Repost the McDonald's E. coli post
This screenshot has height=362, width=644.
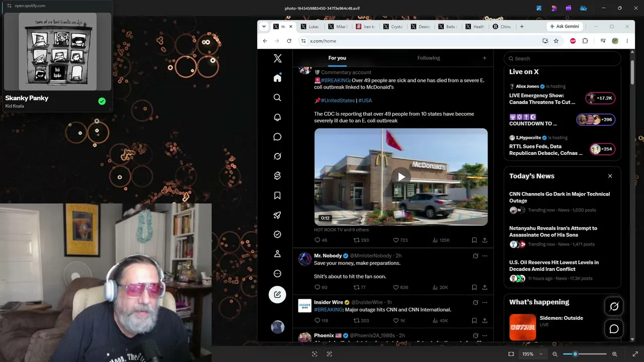pos(361,240)
